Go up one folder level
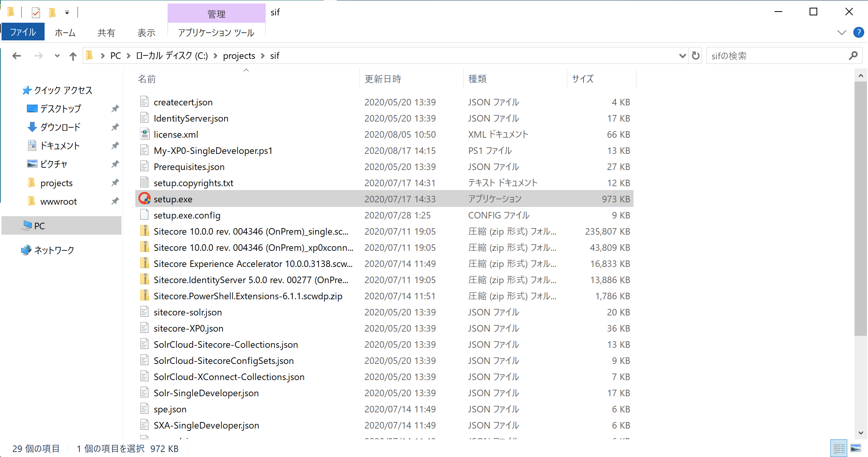 point(73,56)
